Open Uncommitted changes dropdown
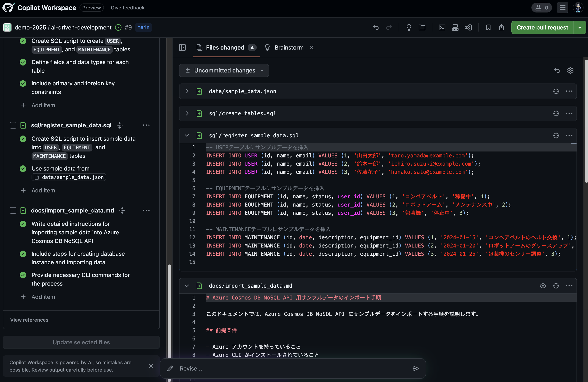588x382 pixels. click(224, 70)
